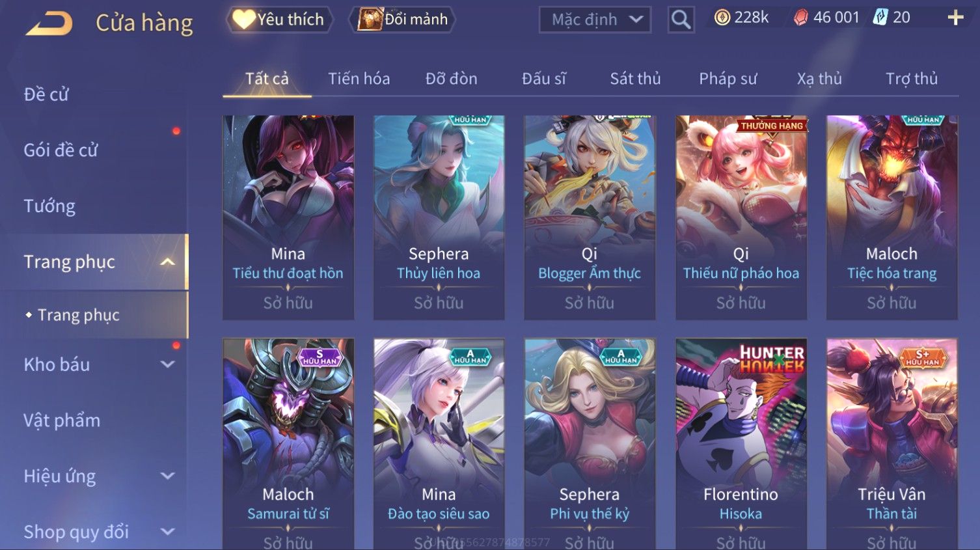Image resolution: width=980 pixels, height=550 pixels.
Task: Tap the chest icon in Đổi mảnh
Action: [370, 19]
